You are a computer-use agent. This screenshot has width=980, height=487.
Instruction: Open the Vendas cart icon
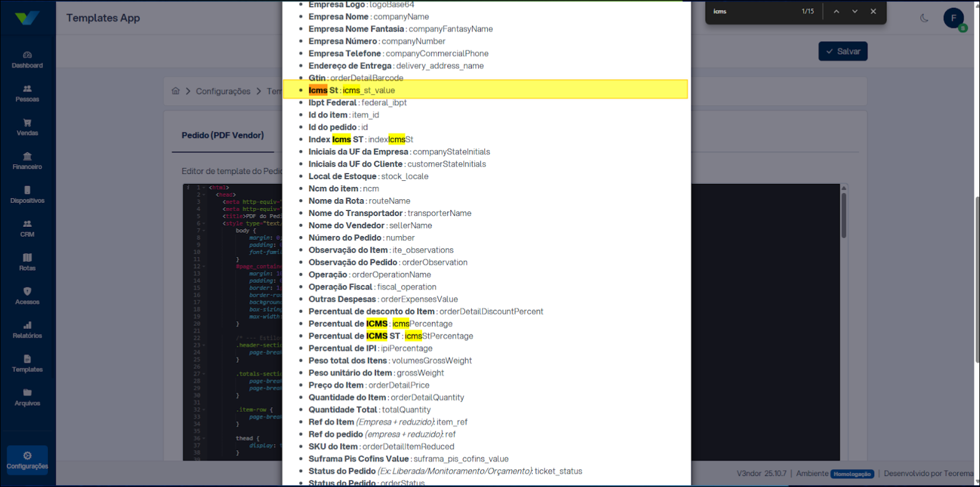(27, 123)
